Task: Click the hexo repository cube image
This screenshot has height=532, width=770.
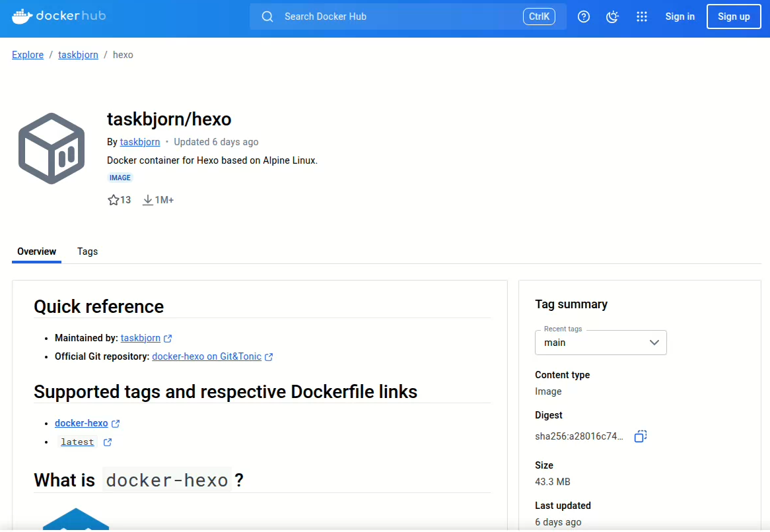Action: tap(52, 149)
